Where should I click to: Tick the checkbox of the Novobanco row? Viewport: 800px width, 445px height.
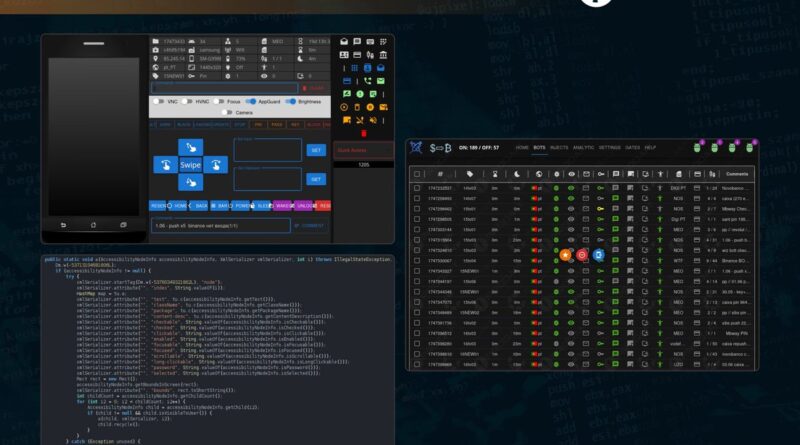point(417,188)
